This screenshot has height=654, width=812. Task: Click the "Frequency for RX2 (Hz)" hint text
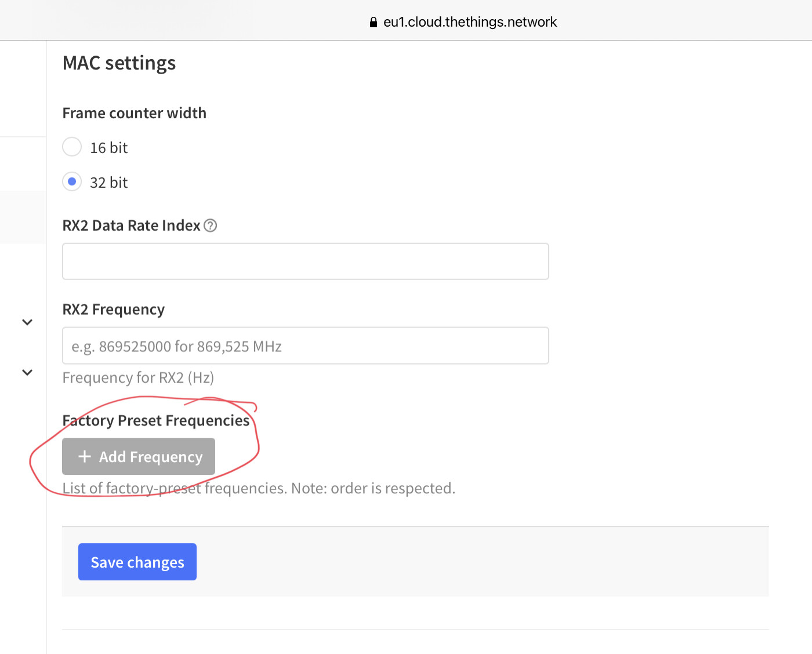pos(138,378)
